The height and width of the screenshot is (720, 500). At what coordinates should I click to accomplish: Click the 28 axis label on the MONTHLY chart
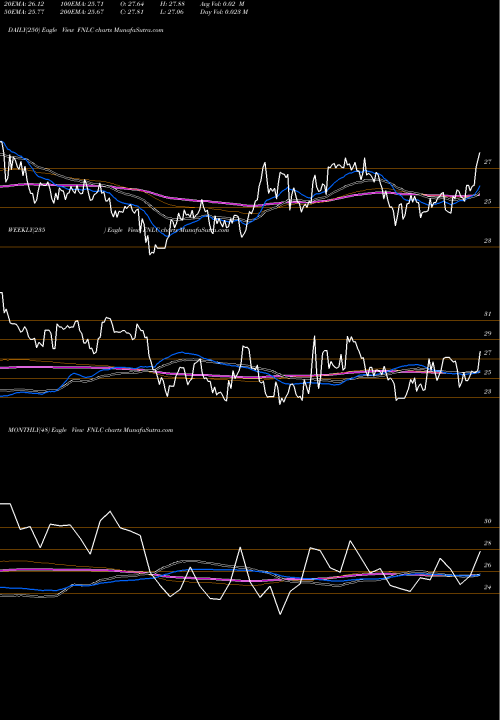(488, 543)
